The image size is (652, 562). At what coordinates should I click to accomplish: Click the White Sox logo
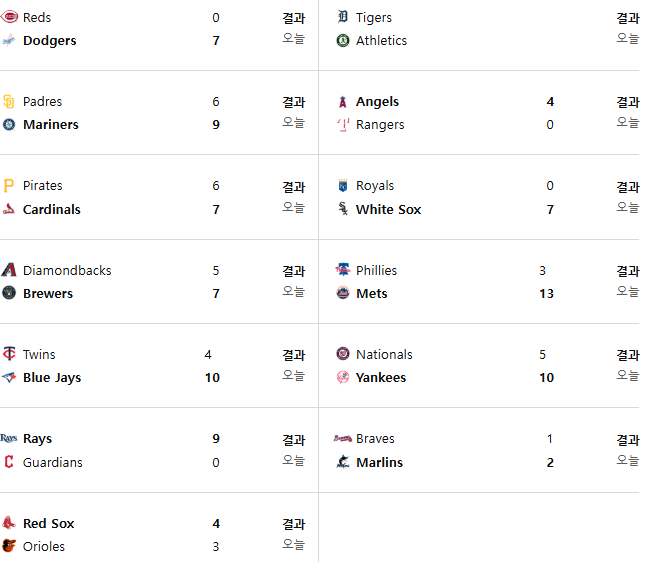pos(343,209)
